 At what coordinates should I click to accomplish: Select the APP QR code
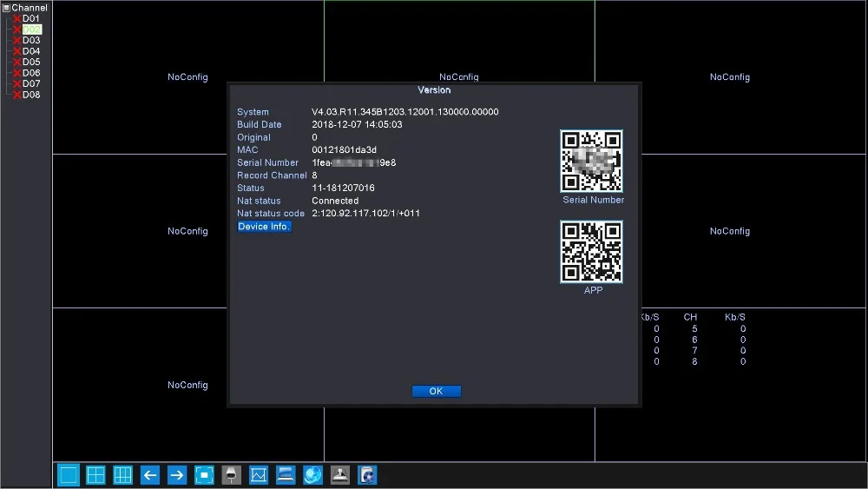[x=591, y=252]
